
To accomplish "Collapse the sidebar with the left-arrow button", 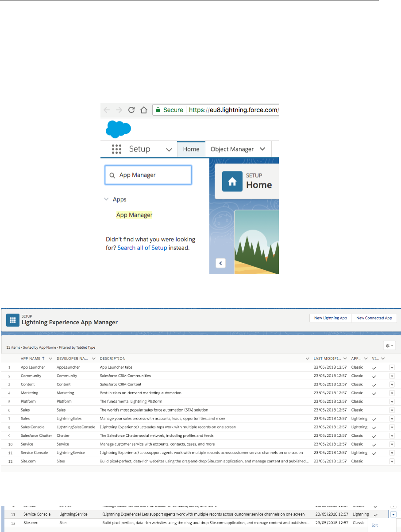I will point(221,263).
